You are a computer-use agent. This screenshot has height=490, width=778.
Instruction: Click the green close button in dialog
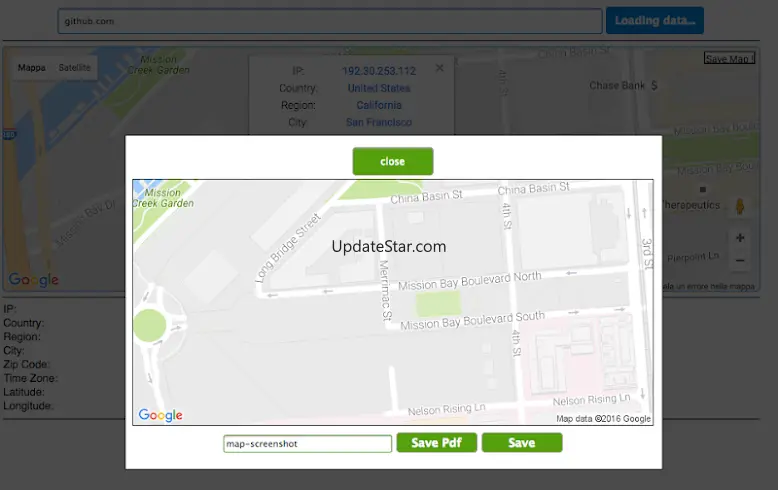392,161
